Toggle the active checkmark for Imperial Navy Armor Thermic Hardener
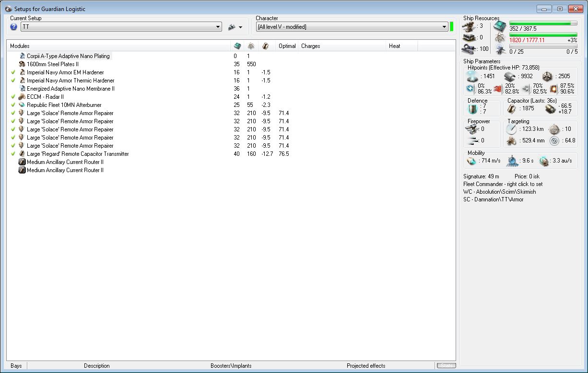The image size is (588, 373). click(13, 81)
